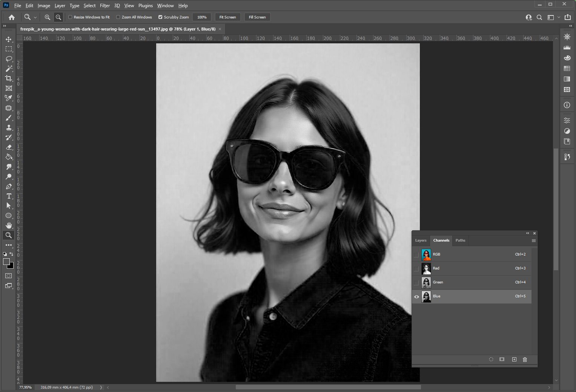Go to the Home screen icon

[x=12, y=17]
